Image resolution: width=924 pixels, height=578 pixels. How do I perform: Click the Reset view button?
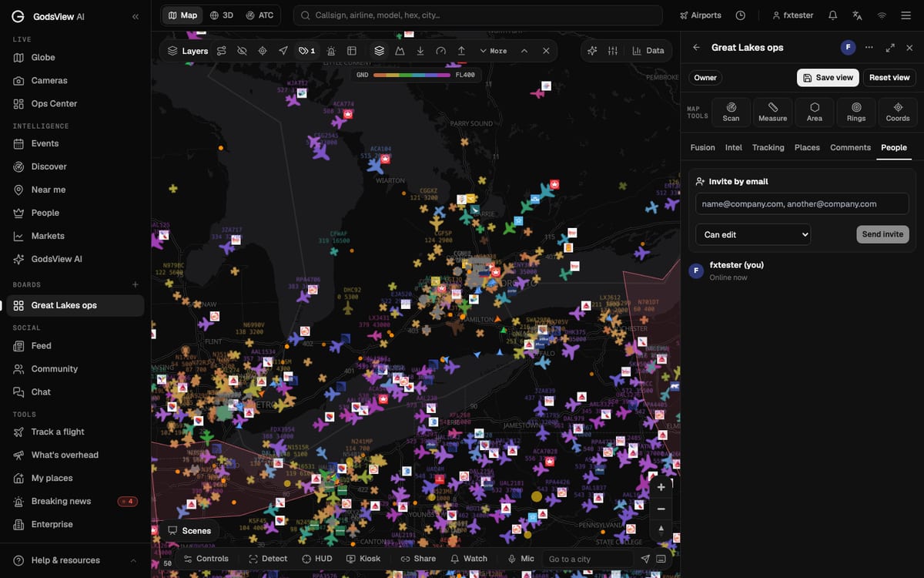pos(889,78)
